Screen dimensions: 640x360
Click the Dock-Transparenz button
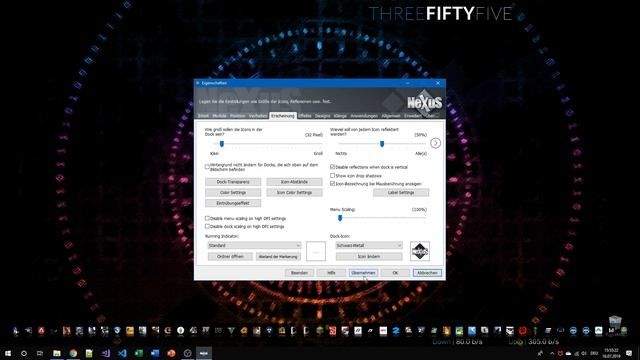coord(233,182)
